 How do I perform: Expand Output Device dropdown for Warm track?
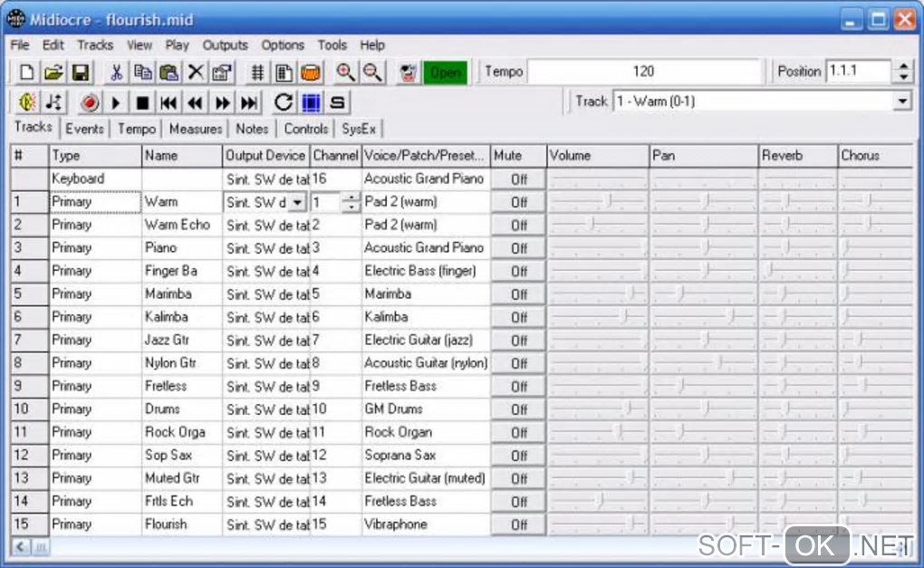point(298,203)
